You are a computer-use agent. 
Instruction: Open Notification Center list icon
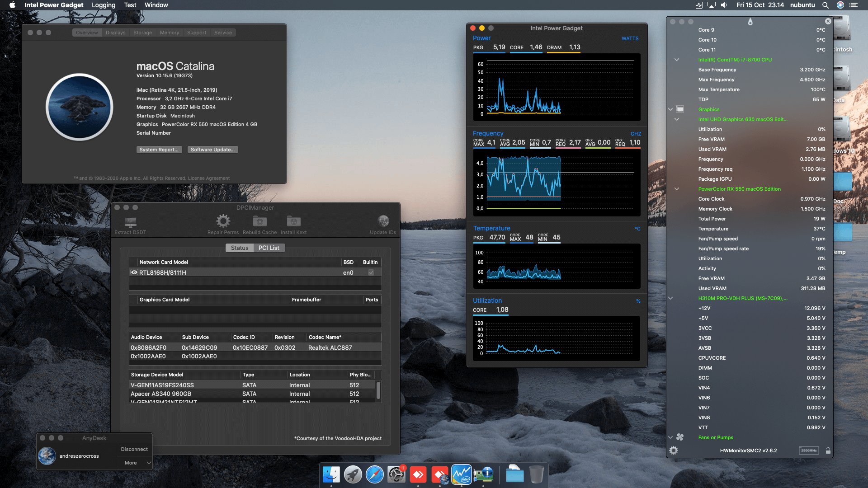click(x=854, y=5)
